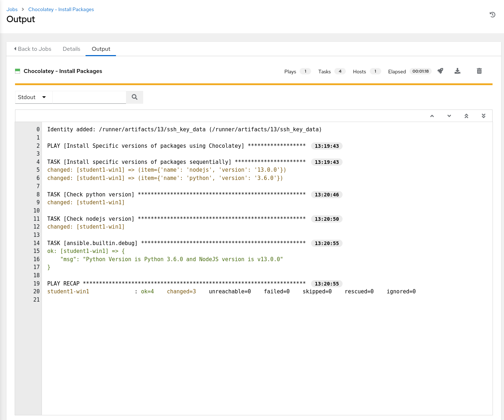Image resolution: width=504 pixels, height=420 pixels.
Task: Click green successful status indicator
Action: point(18,71)
